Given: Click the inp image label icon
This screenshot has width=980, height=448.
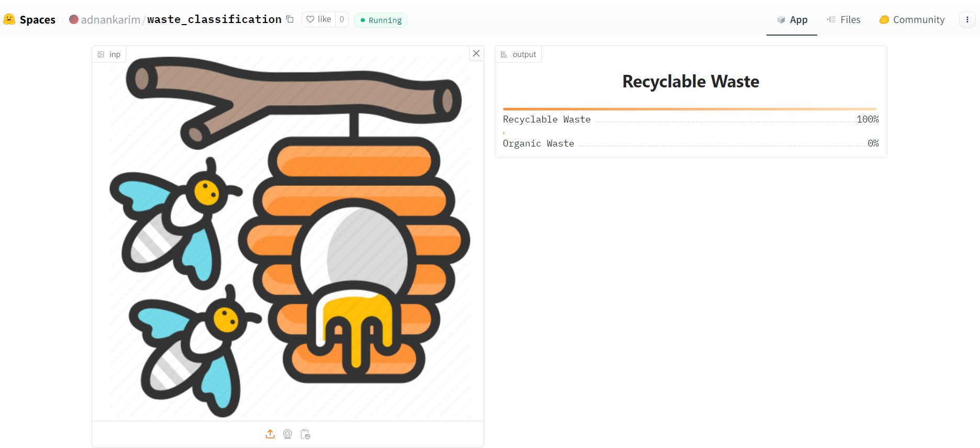Looking at the screenshot, I should (x=101, y=54).
